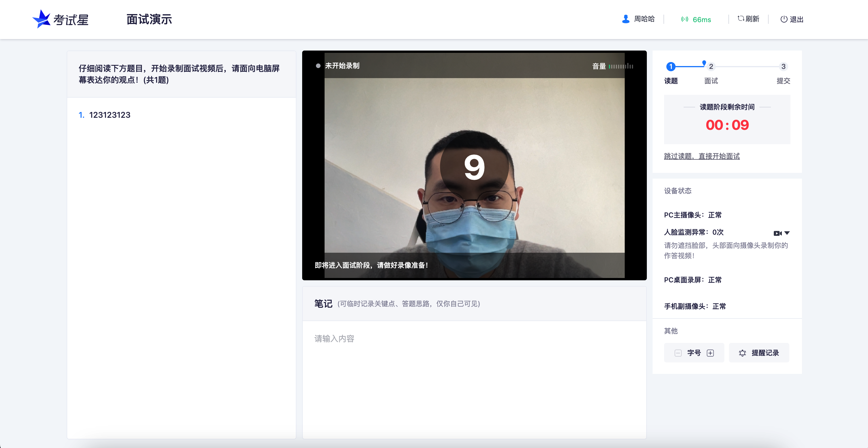Click the user avatar icon next to 周哈哈
868x448 pixels.
click(x=626, y=19)
